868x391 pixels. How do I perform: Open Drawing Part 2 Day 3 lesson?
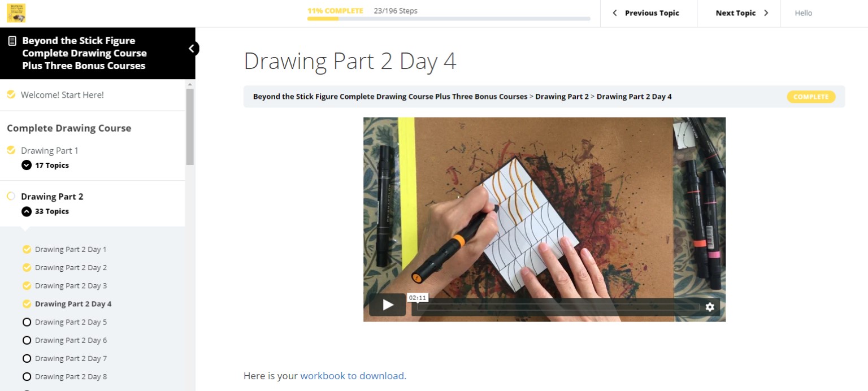pyautogui.click(x=71, y=285)
